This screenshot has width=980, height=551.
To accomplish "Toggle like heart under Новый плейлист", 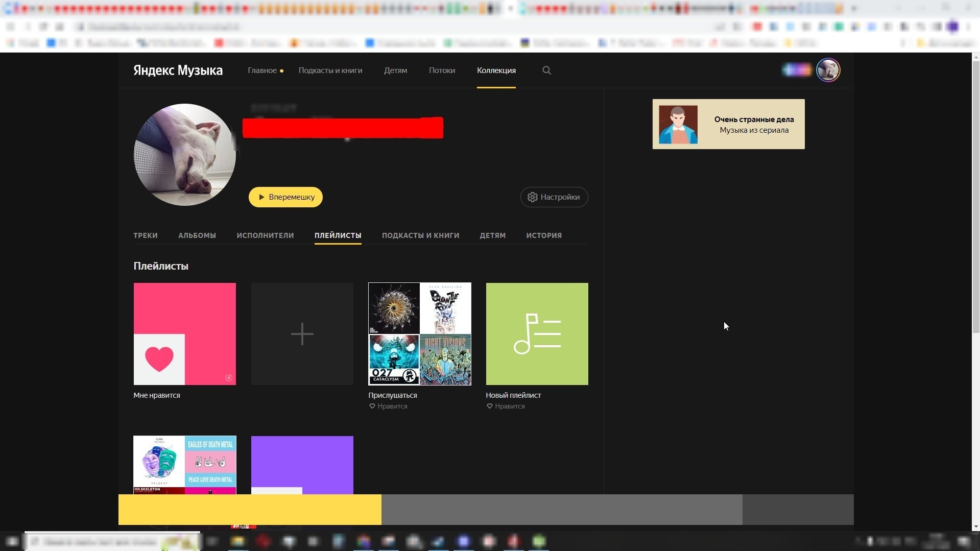I will (x=490, y=406).
